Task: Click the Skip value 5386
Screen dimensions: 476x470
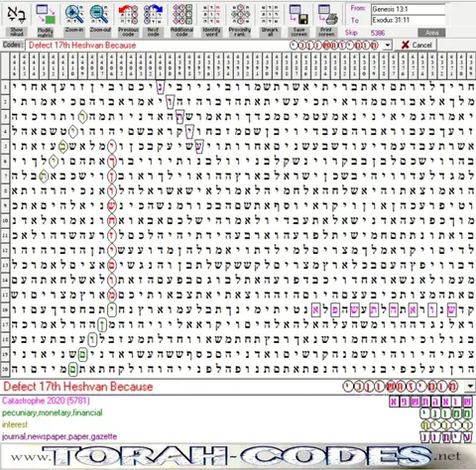Action: (378, 33)
